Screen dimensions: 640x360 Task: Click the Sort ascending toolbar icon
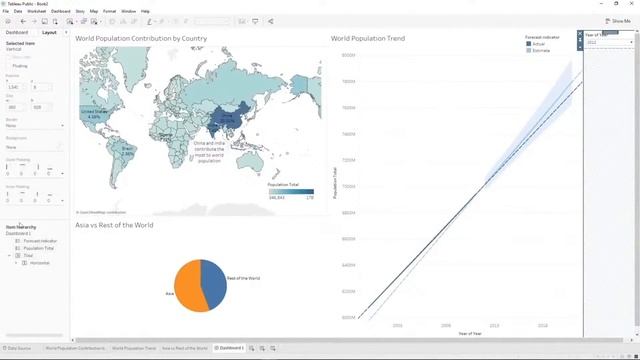[x=123, y=21]
